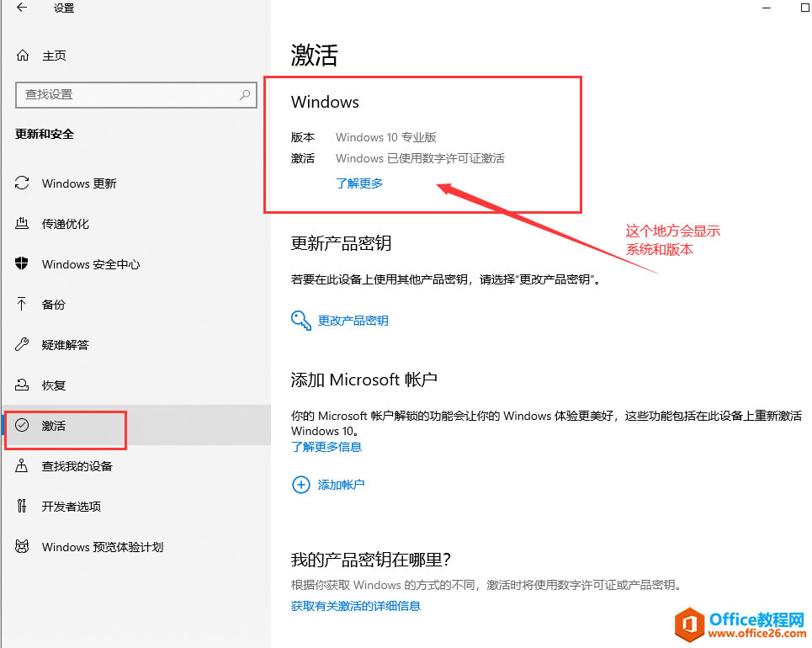Click the key icon next to 更改产品密钥
This screenshot has height=648, width=812.
[x=301, y=320]
